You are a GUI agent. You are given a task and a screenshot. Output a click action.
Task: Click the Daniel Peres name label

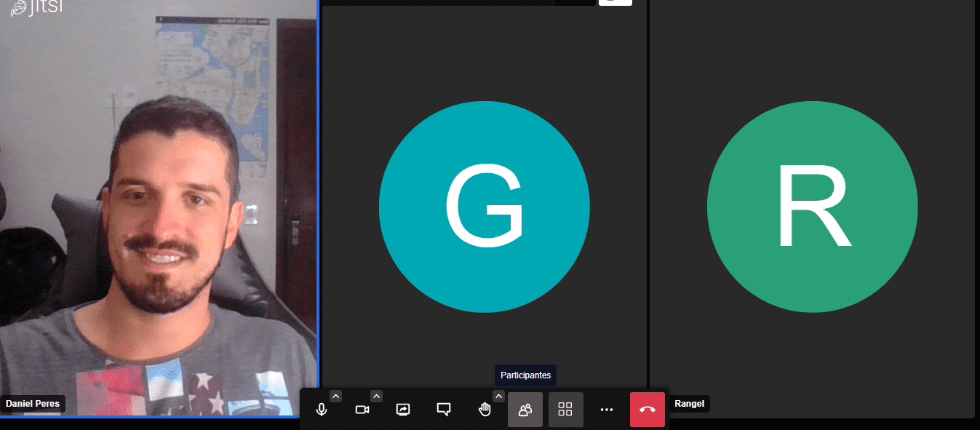coord(33,403)
